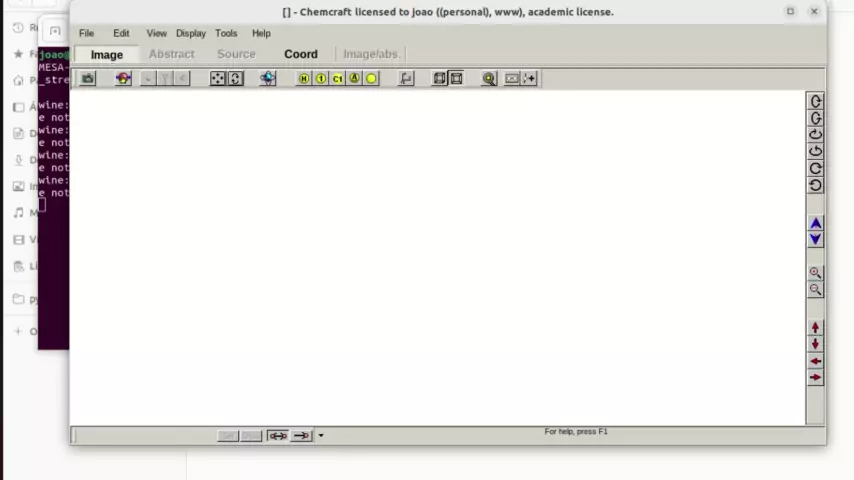This screenshot has height=480, width=854.
Task: Select the rotate molecule tool icon
Action: 235,78
